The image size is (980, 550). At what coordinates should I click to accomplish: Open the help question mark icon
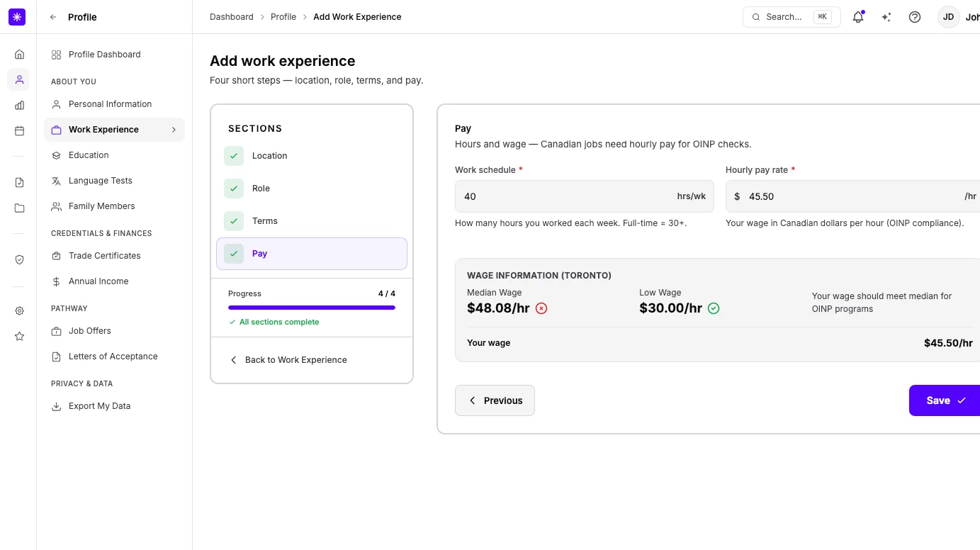coord(915,17)
